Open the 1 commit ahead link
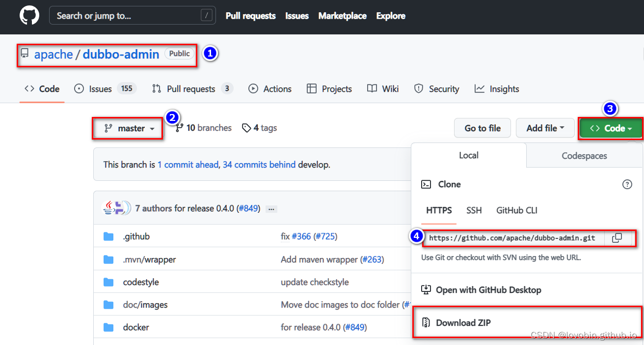644x345 pixels. 188,165
